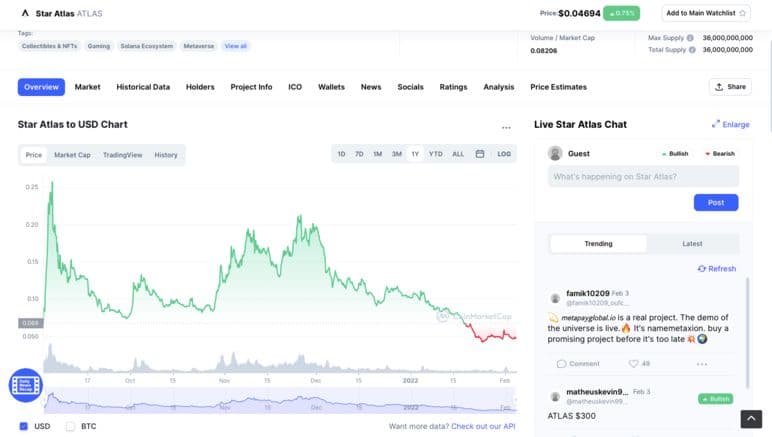Select the Latest chat tab
This screenshot has height=437, width=772.
coord(692,244)
